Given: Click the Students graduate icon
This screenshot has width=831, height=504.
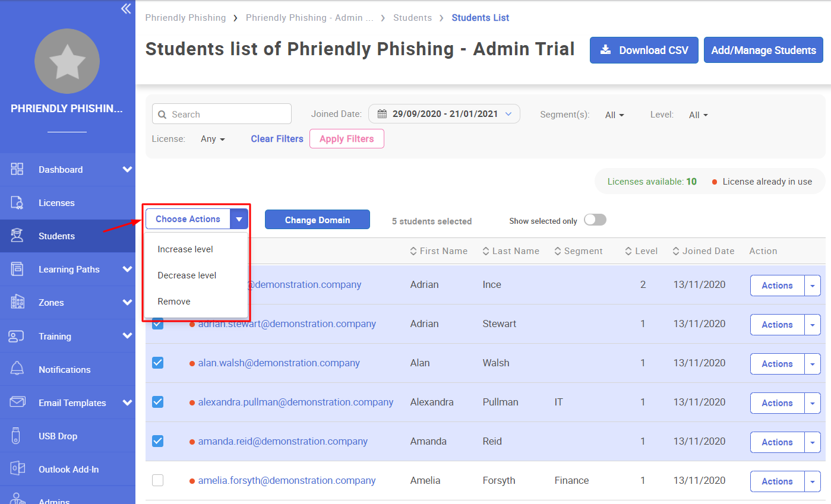Looking at the screenshot, I should pos(17,236).
